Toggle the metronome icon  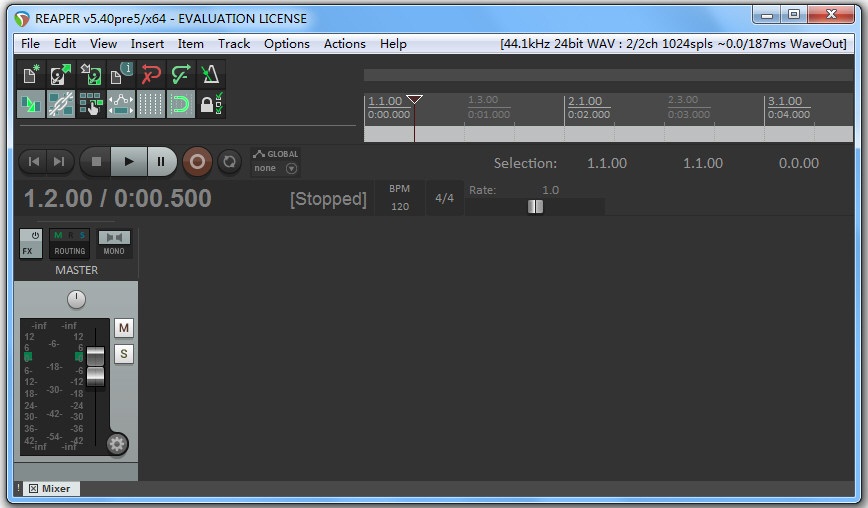point(210,74)
